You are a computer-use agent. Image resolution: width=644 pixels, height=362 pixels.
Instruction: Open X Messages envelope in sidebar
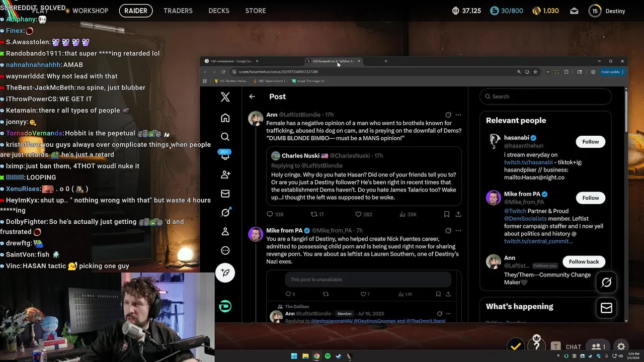point(225,194)
